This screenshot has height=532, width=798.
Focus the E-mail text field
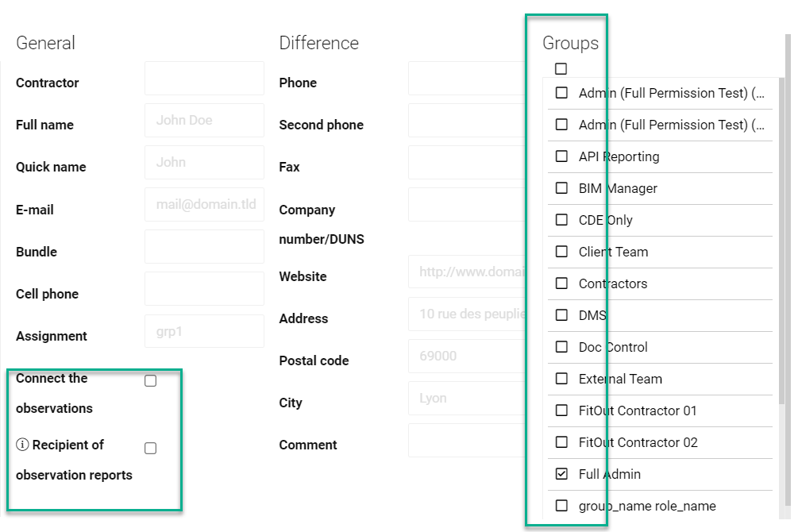click(x=204, y=204)
